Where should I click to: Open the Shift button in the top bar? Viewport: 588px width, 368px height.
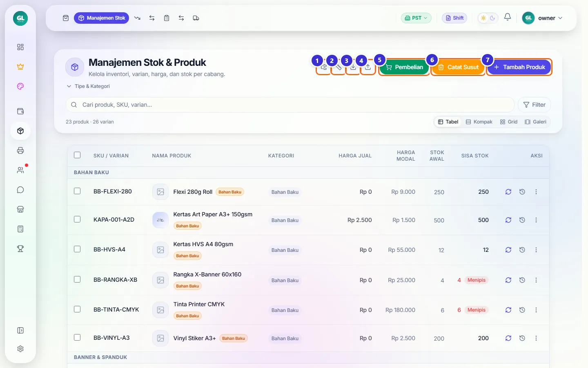click(454, 18)
